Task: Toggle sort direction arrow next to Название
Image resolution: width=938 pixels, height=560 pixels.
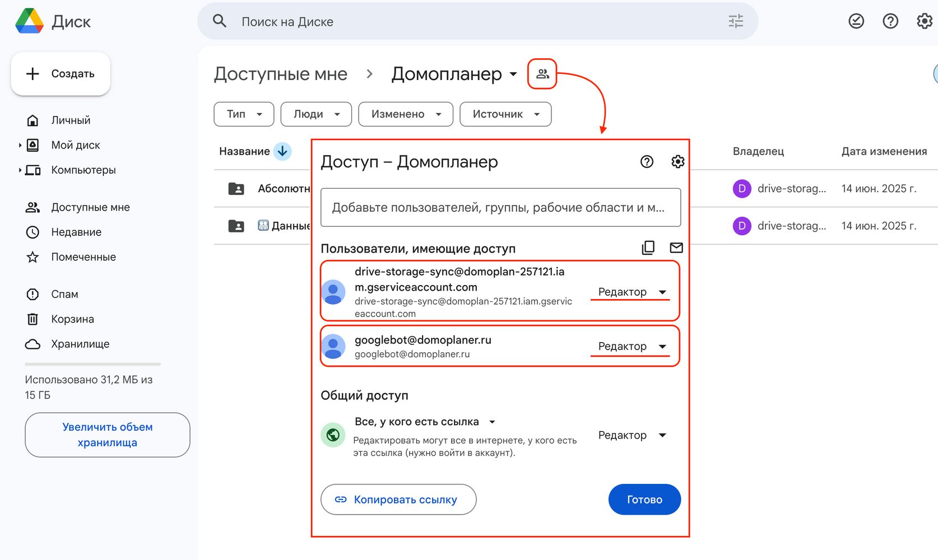Action: point(282,151)
